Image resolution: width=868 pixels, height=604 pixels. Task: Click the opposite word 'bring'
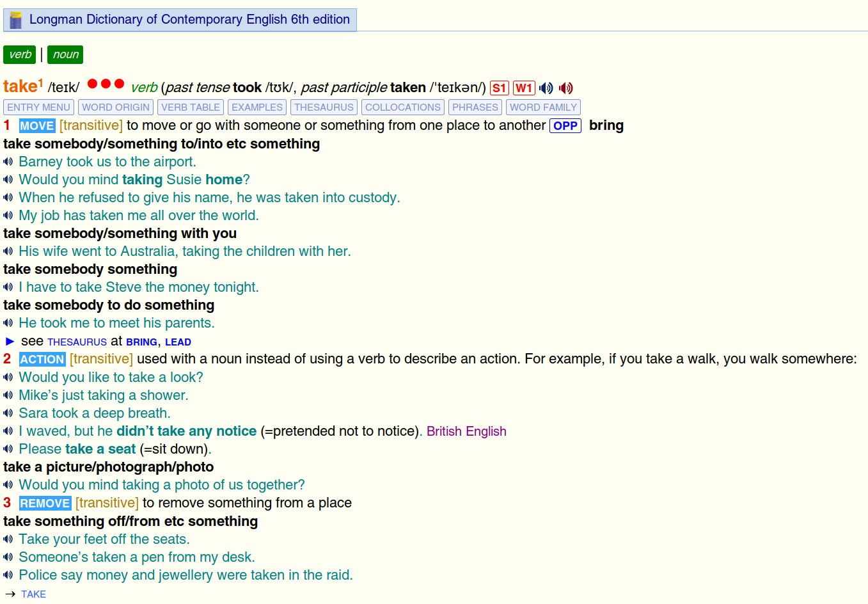(606, 125)
